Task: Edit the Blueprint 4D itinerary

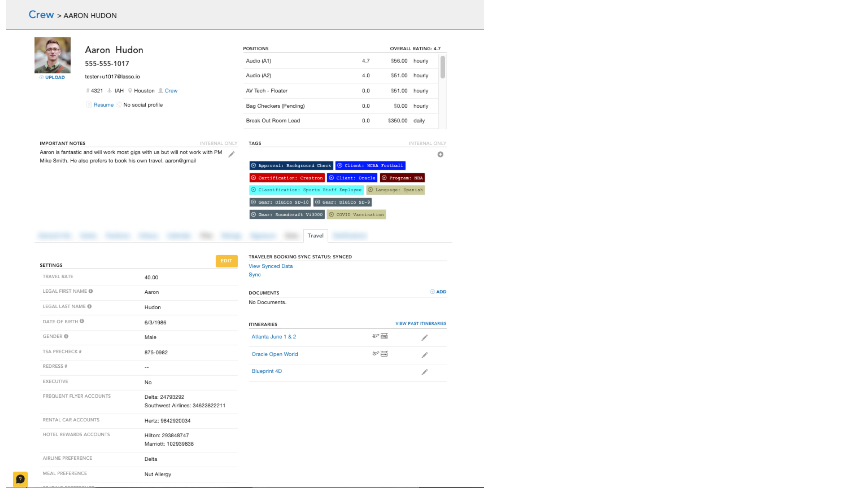Action: 424,372
